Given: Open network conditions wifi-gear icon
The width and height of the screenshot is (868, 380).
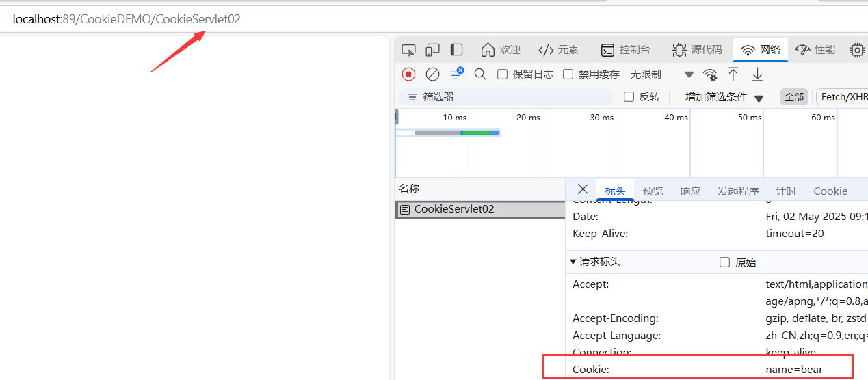Looking at the screenshot, I should coord(711,74).
